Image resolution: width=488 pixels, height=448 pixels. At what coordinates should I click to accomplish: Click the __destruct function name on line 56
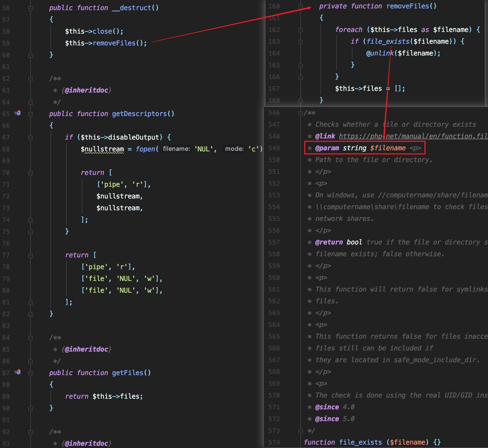pyautogui.click(x=132, y=8)
